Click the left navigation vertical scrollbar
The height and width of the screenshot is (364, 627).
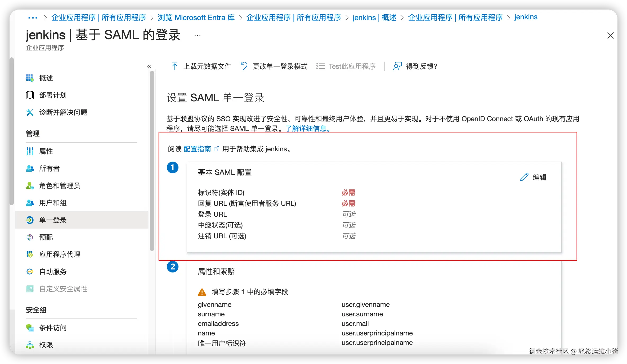(152, 161)
